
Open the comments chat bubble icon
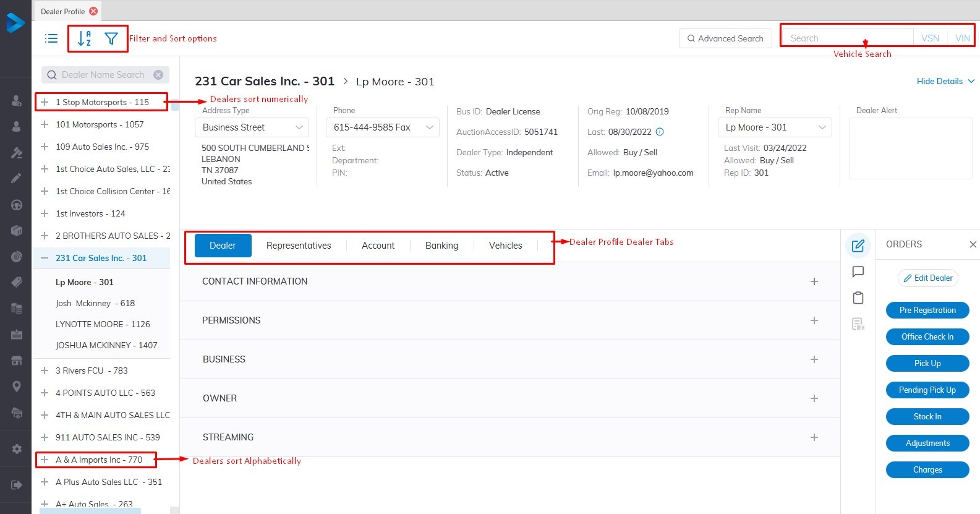(x=858, y=272)
